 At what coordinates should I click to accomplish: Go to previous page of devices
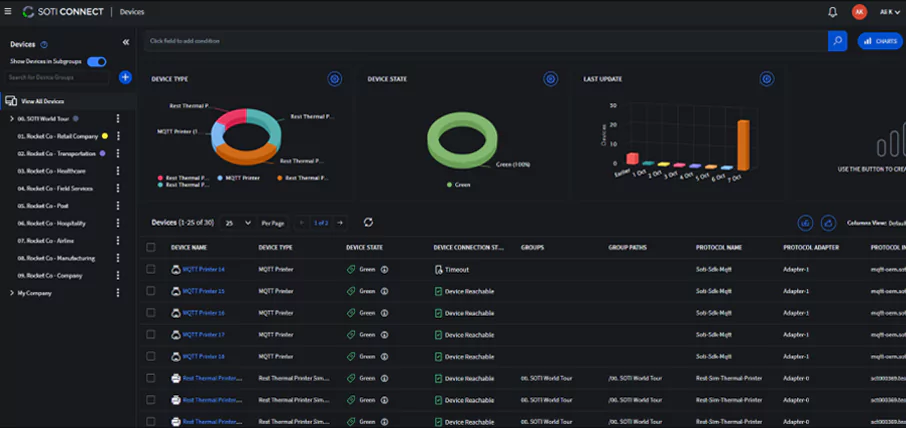pyautogui.click(x=301, y=223)
